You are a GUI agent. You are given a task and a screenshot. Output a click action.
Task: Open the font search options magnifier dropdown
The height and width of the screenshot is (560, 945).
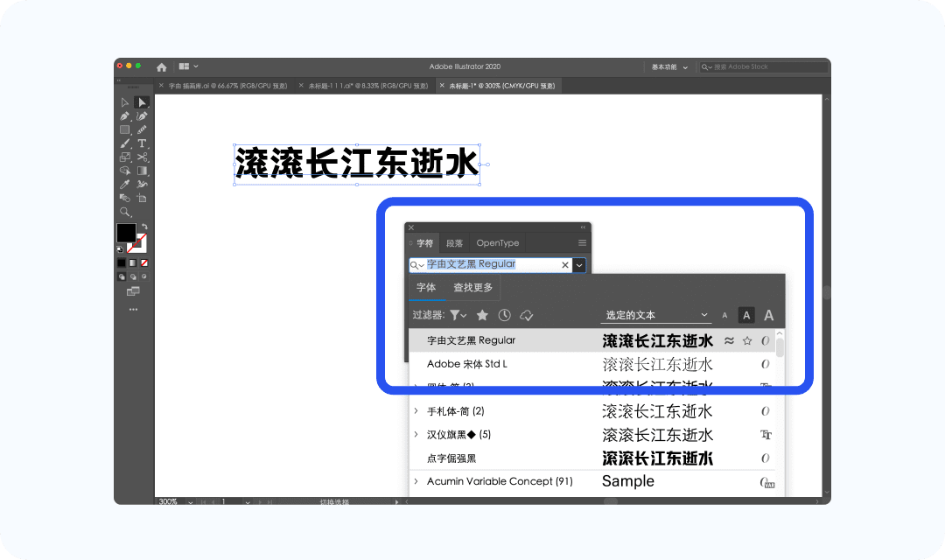tap(417, 264)
